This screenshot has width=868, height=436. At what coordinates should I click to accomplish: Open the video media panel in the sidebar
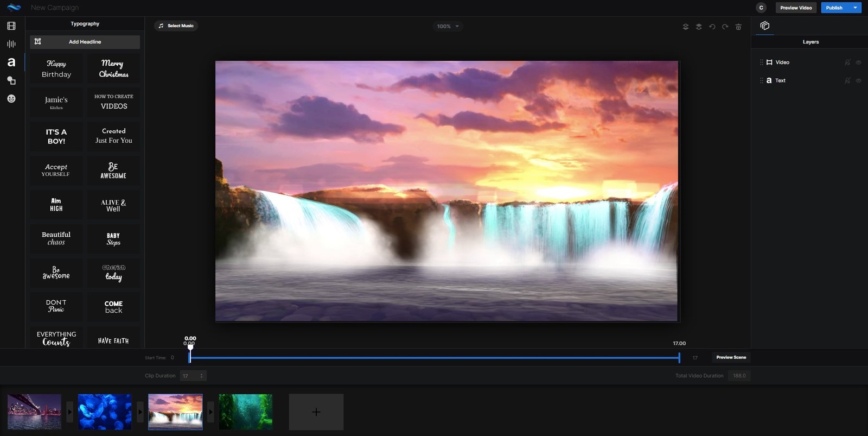[11, 26]
